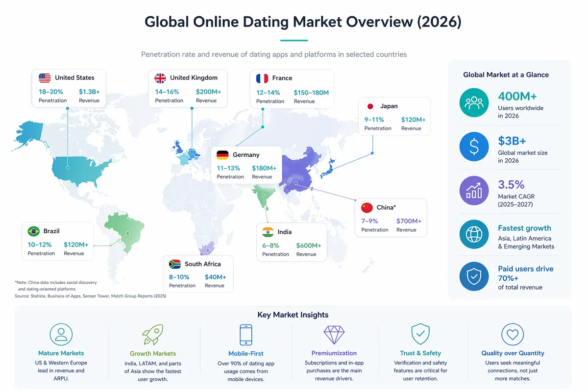This screenshot has width=588, height=392.
Task: Click the 'Global Market at a Glance' heading
Action: 506,75
